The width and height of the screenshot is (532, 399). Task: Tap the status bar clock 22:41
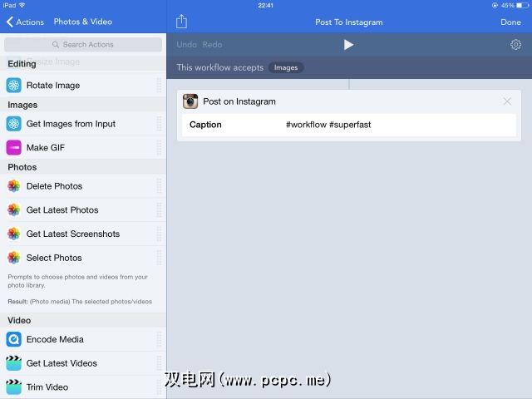(265, 6)
